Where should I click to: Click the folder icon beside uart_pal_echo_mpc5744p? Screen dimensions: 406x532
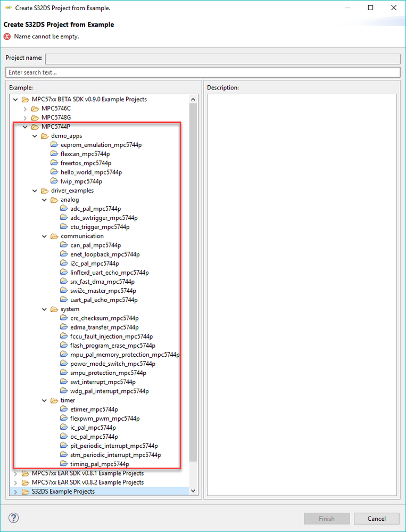pos(64,300)
